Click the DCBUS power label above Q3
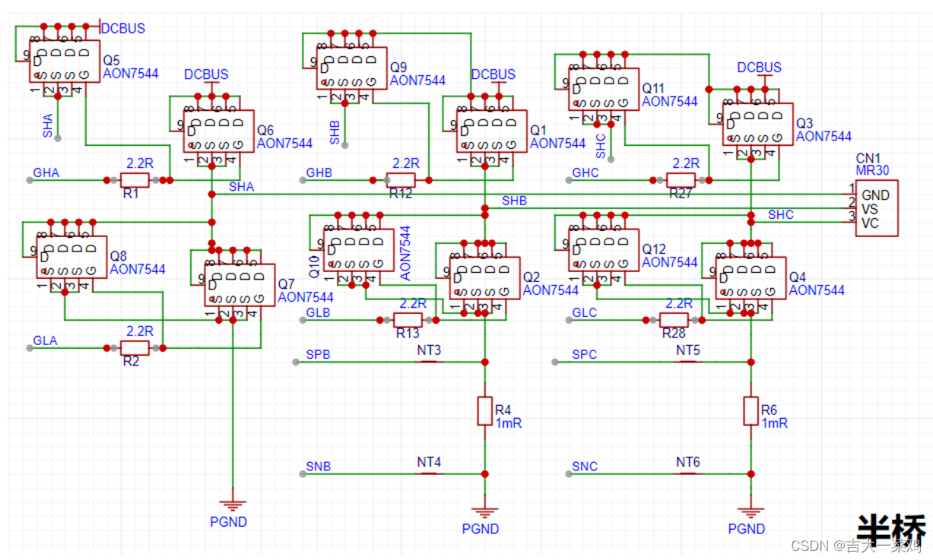This screenshot has width=933, height=560. pos(759,67)
